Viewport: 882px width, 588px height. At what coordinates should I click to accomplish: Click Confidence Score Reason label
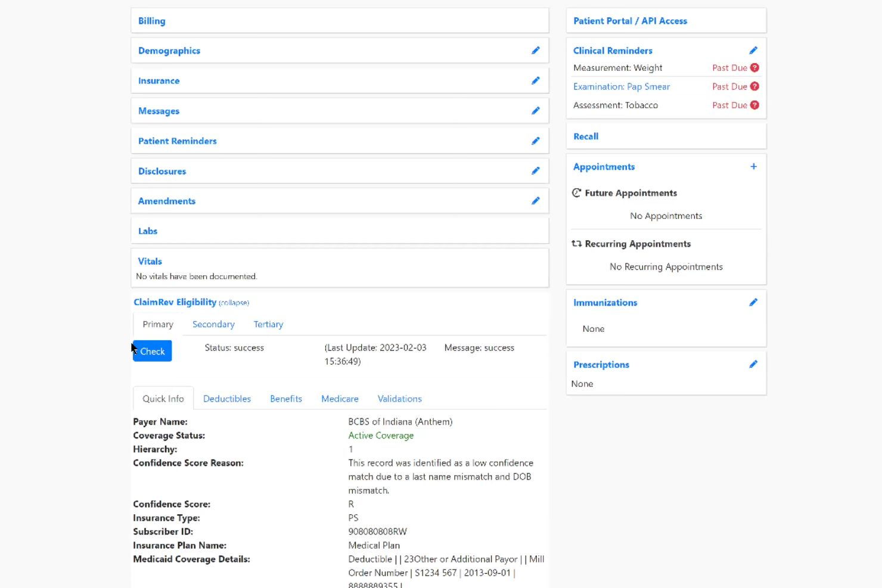click(188, 463)
